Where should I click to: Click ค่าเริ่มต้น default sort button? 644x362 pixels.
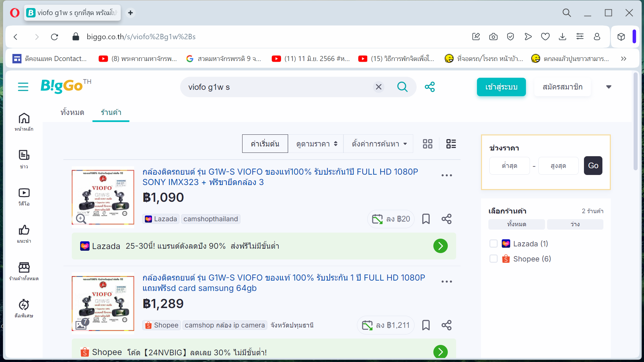pos(265,144)
